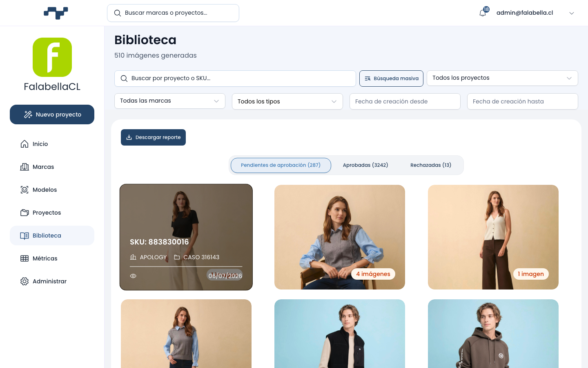588x368 pixels.
Task: Select the Pendientes de aprobación (287) tab
Action: tap(281, 165)
